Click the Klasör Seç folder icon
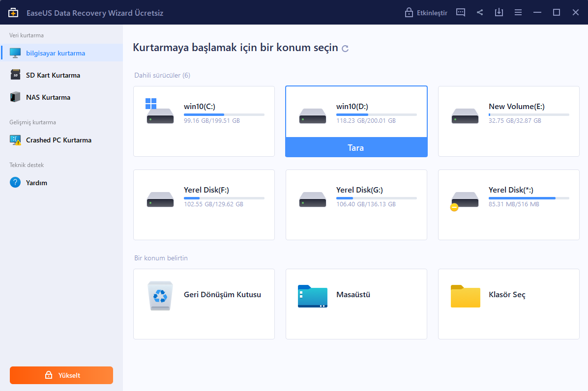 [465, 296]
